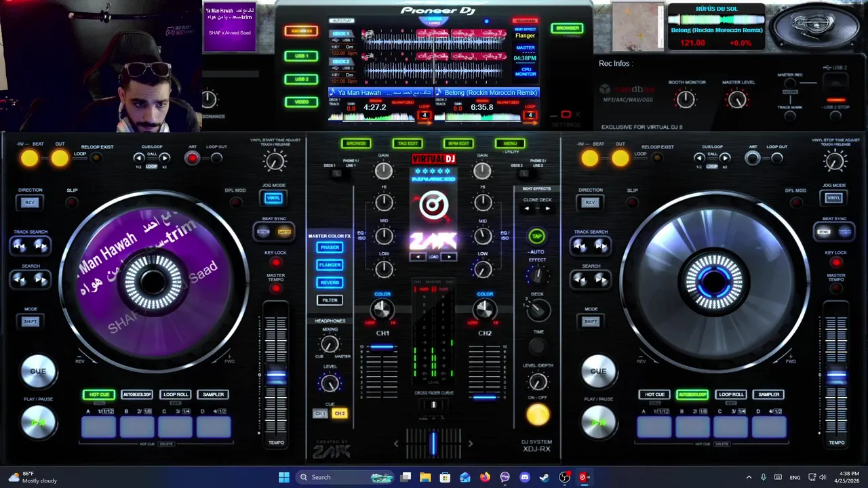
Task: Click left deck Play/Pause button
Action: pyautogui.click(x=38, y=422)
